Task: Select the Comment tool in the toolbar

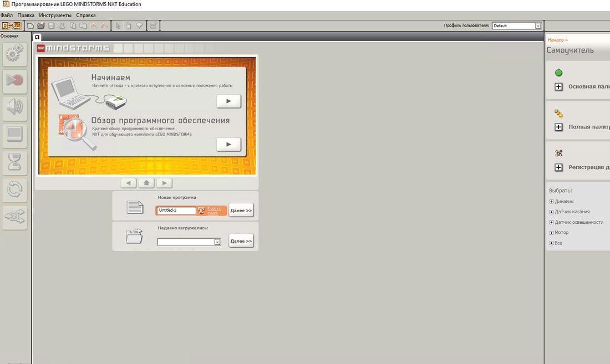Action: tap(138, 25)
